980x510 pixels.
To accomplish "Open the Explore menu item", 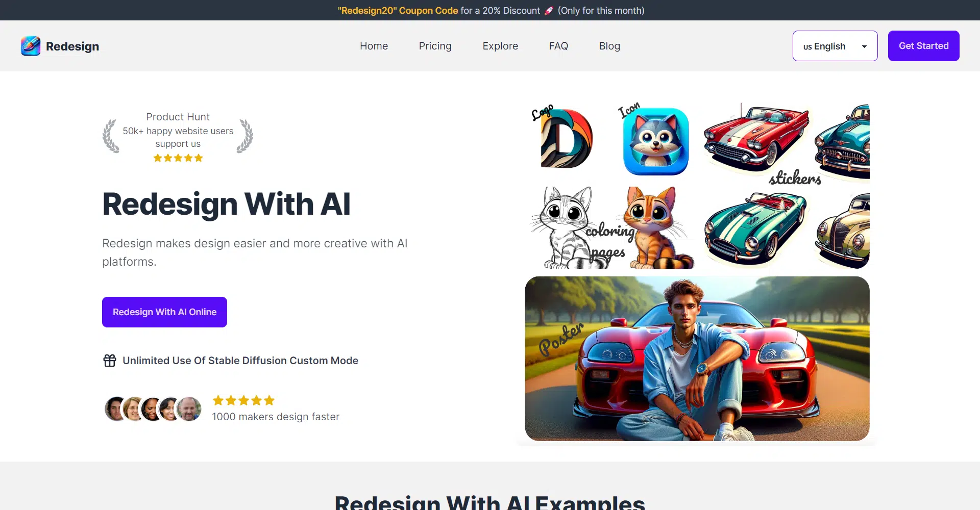I will click(x=500, y=46).
